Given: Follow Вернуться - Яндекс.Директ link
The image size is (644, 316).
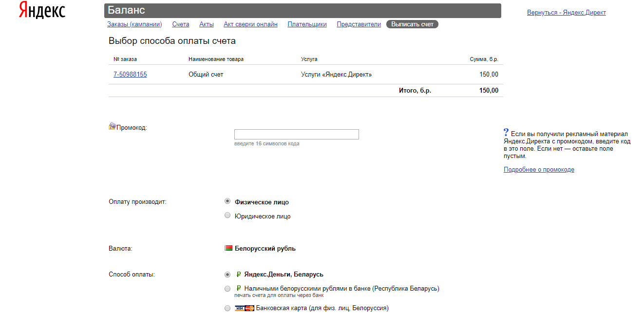Looking at the screenshot, I should 567,13.
